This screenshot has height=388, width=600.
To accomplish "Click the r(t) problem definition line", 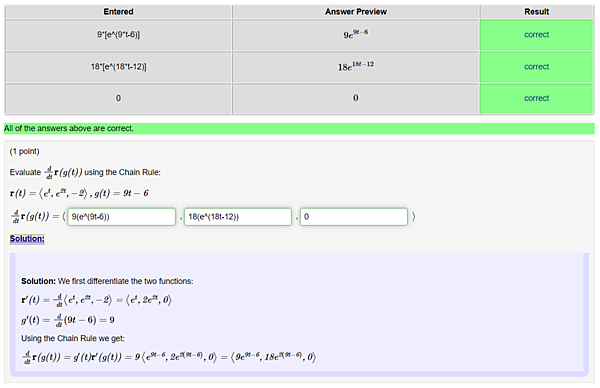I will [79, 193].
